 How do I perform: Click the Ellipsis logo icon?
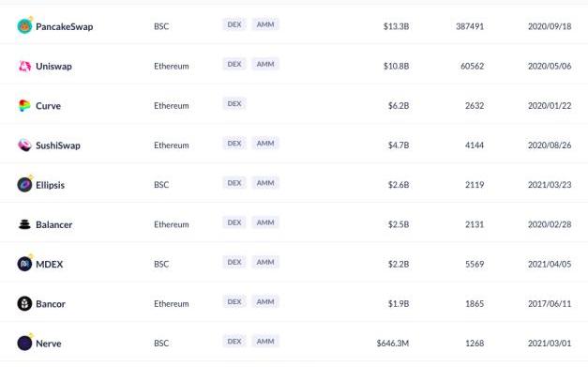pyautogui.click(x=24, y=185)
